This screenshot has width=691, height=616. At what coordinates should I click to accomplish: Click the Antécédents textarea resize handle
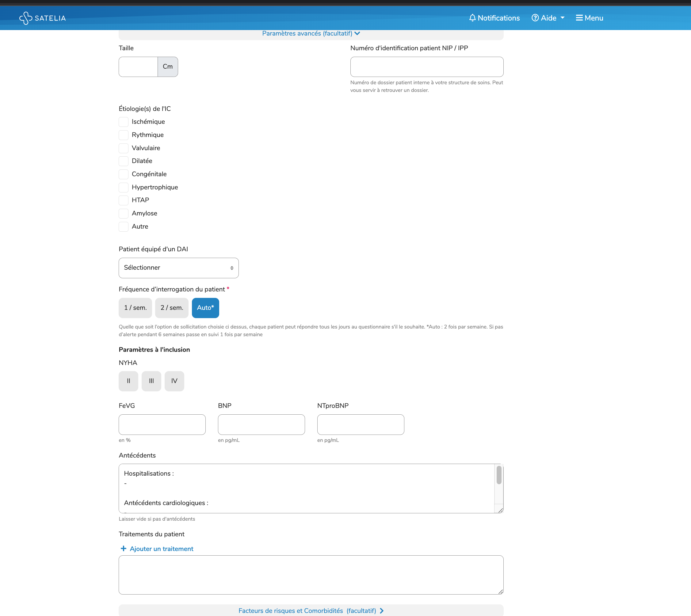click(x=500, y=510)
